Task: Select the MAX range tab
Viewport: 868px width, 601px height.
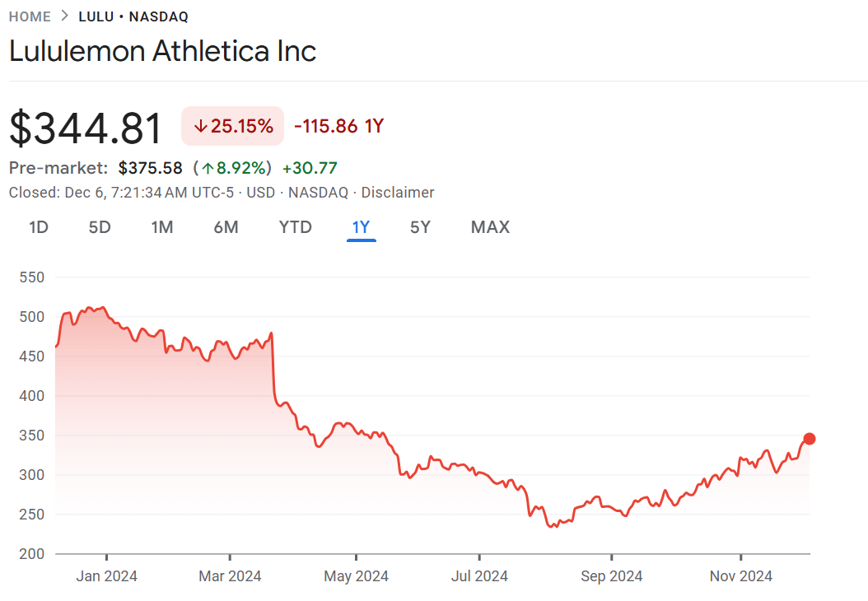Action: (x=490, y=227)
